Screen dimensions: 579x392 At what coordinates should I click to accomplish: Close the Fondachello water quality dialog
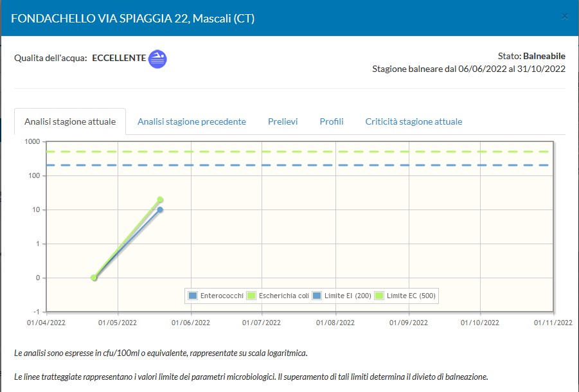click(565, 17)
